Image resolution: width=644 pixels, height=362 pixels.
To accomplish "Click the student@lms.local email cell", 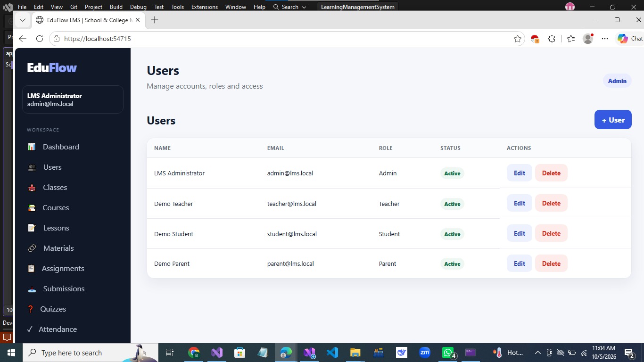I will pyautogui.click(x=292, y=234).
